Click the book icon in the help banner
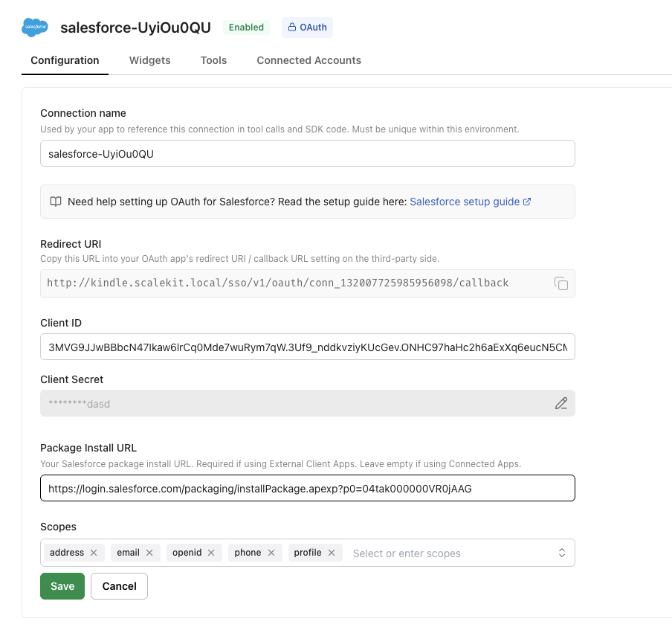672x636 pixels. tap(56, 202)
